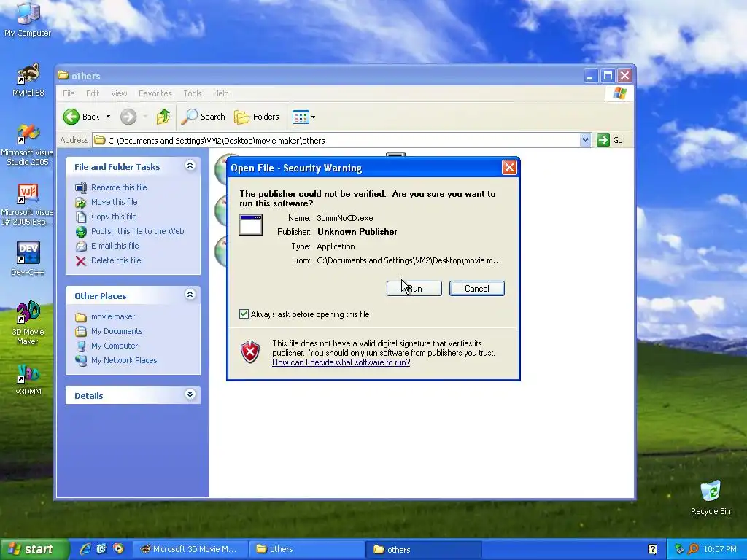Click the Windows flag logo in Explorer
747x560 pixels.
pyautogui.click(x=620, y=93)
